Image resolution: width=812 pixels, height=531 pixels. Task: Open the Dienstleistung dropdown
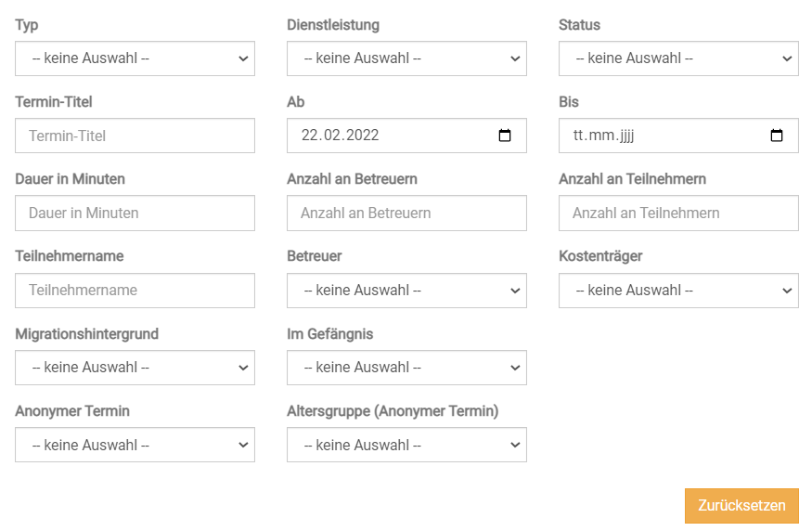point(406,58)
